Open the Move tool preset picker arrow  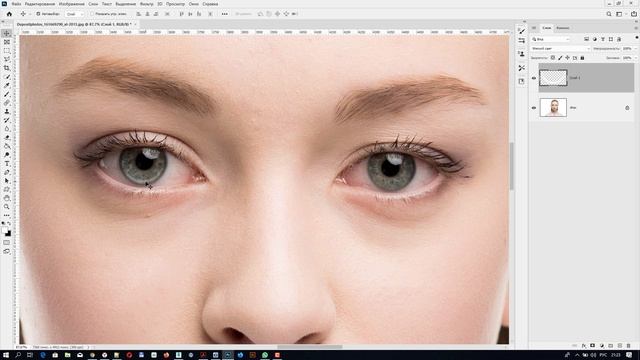click(29, 14)
